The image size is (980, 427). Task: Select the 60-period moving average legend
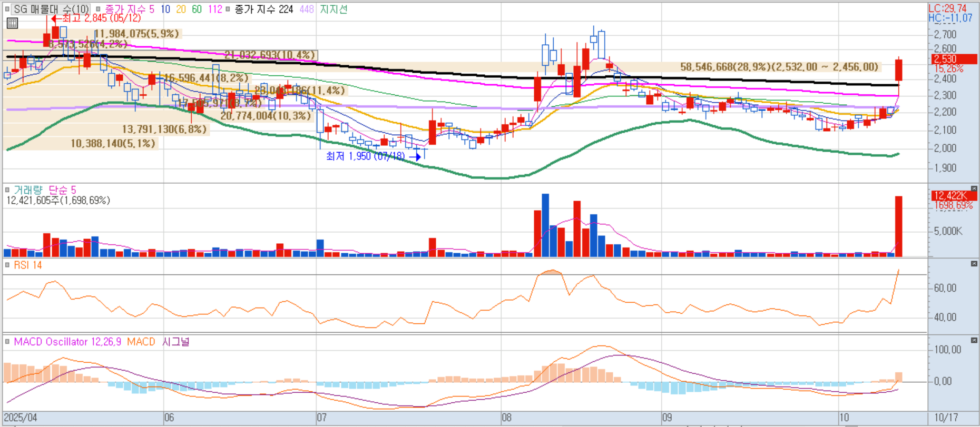click(x=197, y=9)
